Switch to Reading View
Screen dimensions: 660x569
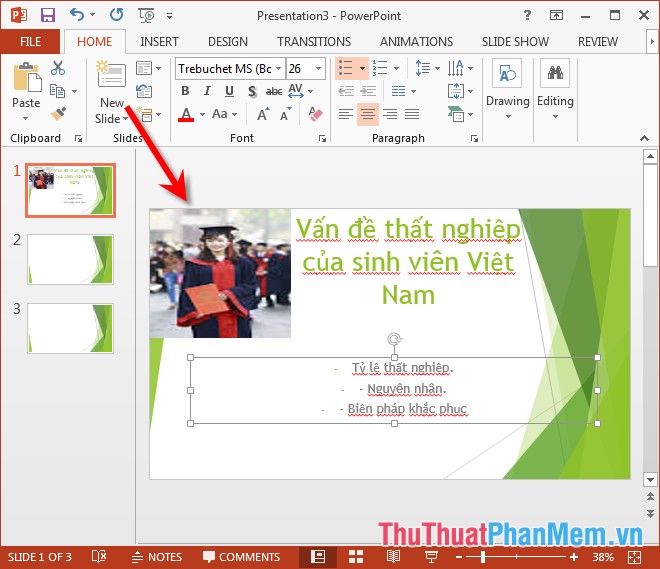[x=393, y=557]
